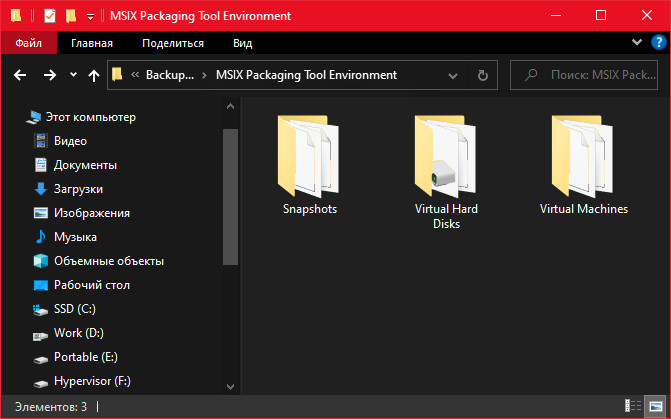Screen dimensions: 671x419
Task: Open breadcrumb arrow after Backup...
Action: pos(205,75)
